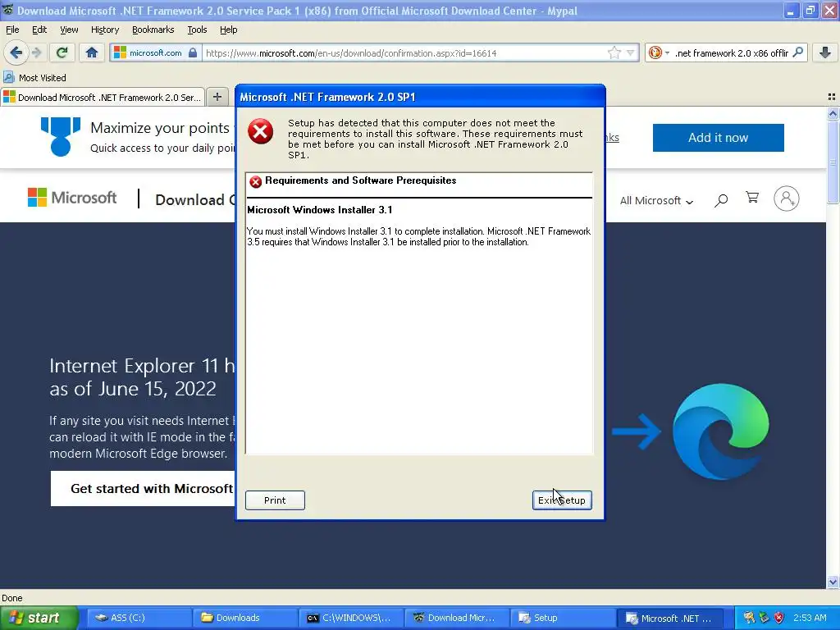Open the Help menu

coord(228,30)
